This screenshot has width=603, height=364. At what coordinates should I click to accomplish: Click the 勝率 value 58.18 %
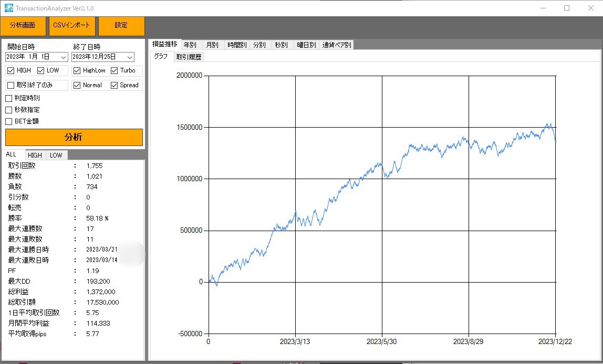click(x=97, y=219)
